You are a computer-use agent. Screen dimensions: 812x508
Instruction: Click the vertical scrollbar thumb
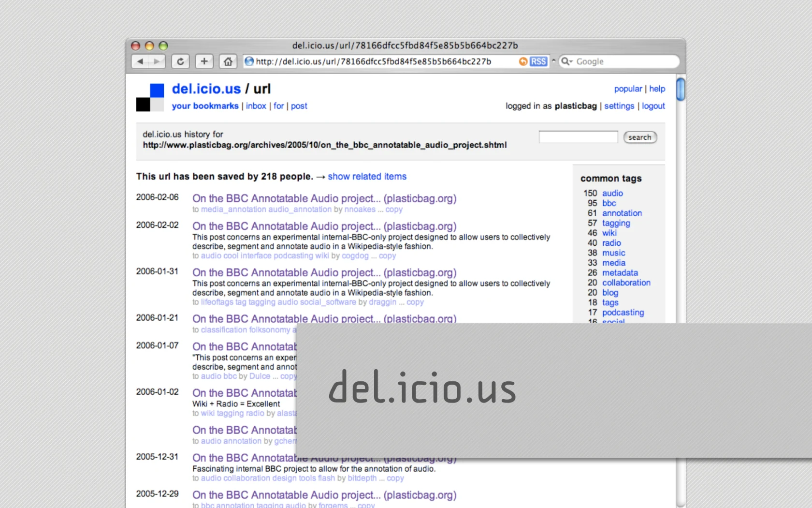681,89
